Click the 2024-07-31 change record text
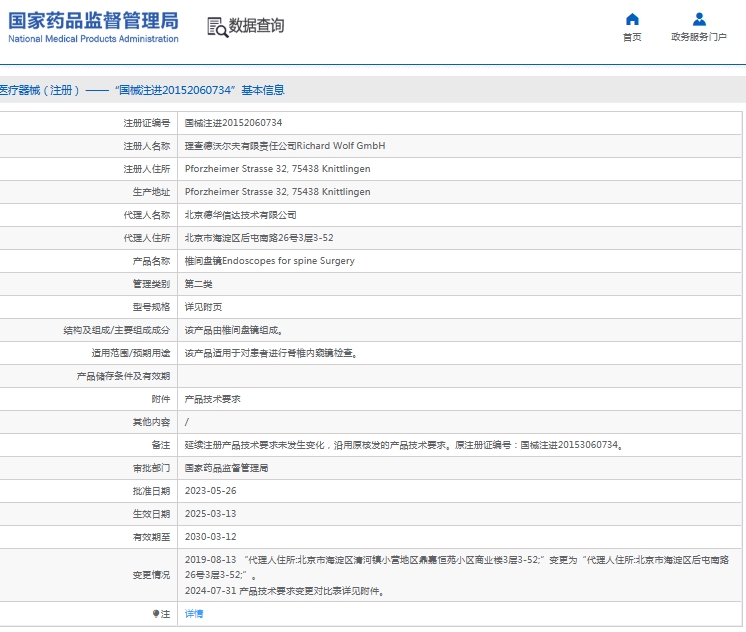The height and width of the screenshot is (632, 746). tap(284, 591)
